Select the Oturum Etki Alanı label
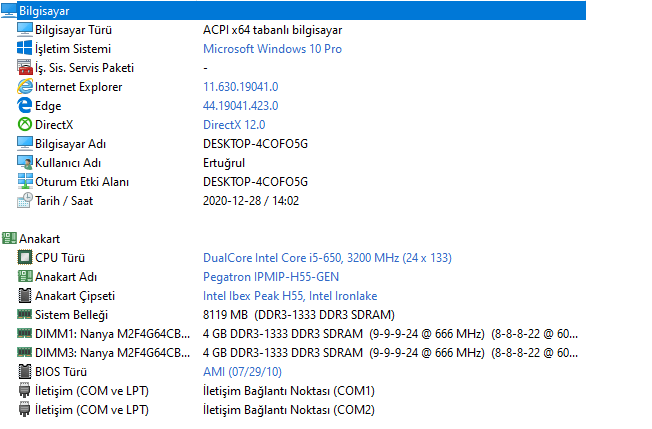652x429 pixels. click(82, 182)
